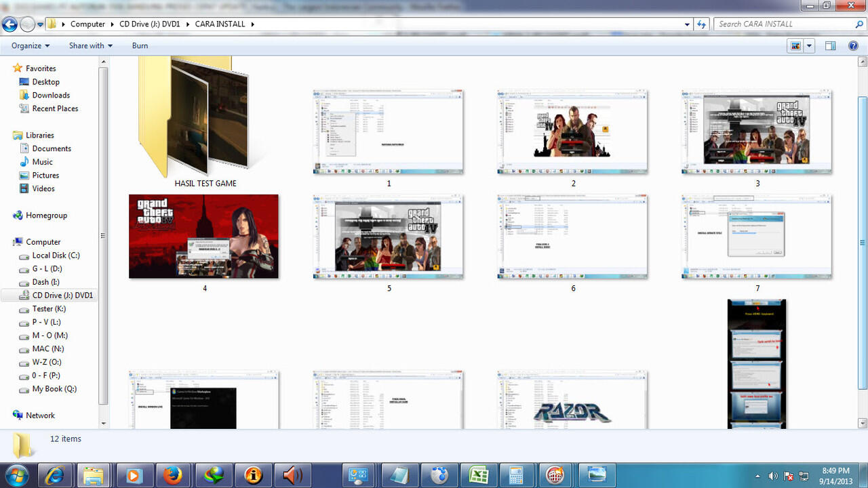The image size is (868, 488).
Task: Select Libraries in the navigation pane
Action: [x=33, y=136]
